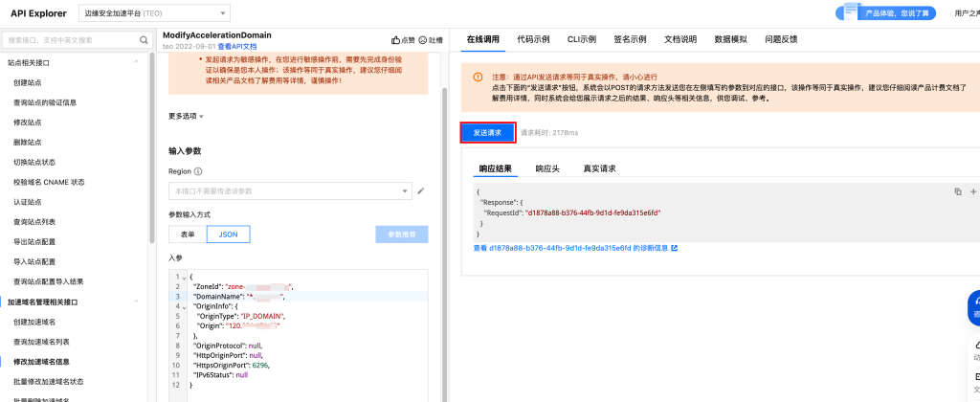
Task: Collapse the 站点相关接口 group
Action: [x=135, y=62]
